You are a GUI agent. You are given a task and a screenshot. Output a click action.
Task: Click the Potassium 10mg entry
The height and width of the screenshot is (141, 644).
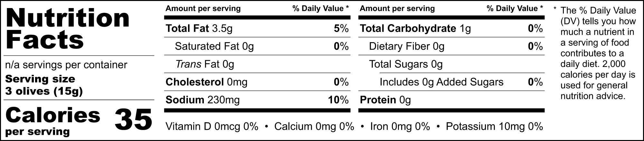point(494,127)
